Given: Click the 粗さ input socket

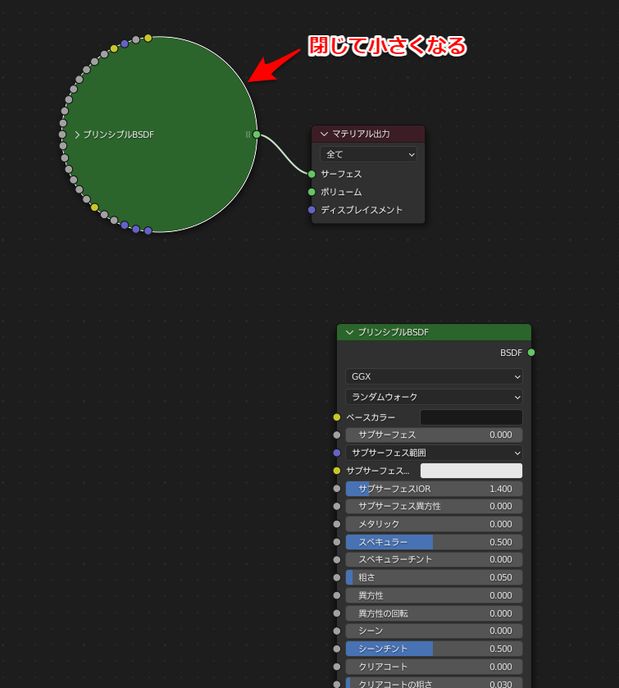Looking at the screenshot, I should point(336,577).
